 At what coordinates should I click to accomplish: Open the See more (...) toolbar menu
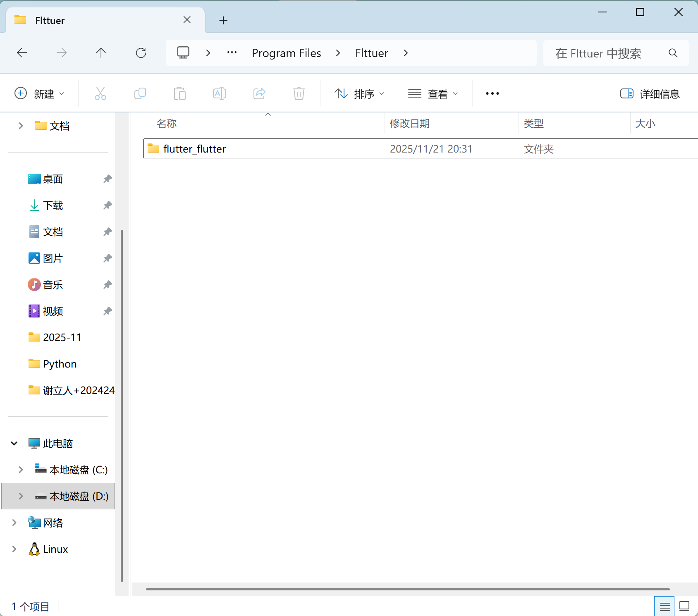click(x=492, y=93)
